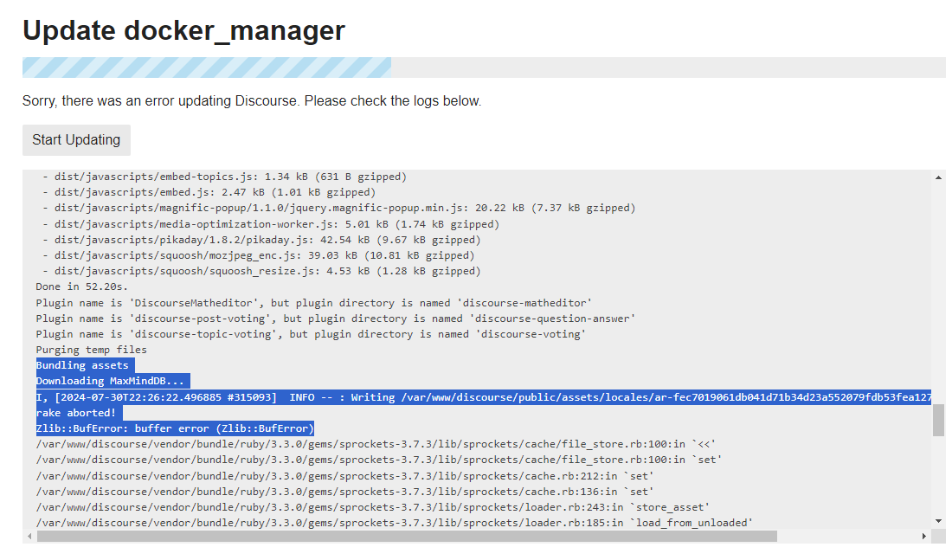Click the log's vertical scrollbar up arrow

click(939, 178)
